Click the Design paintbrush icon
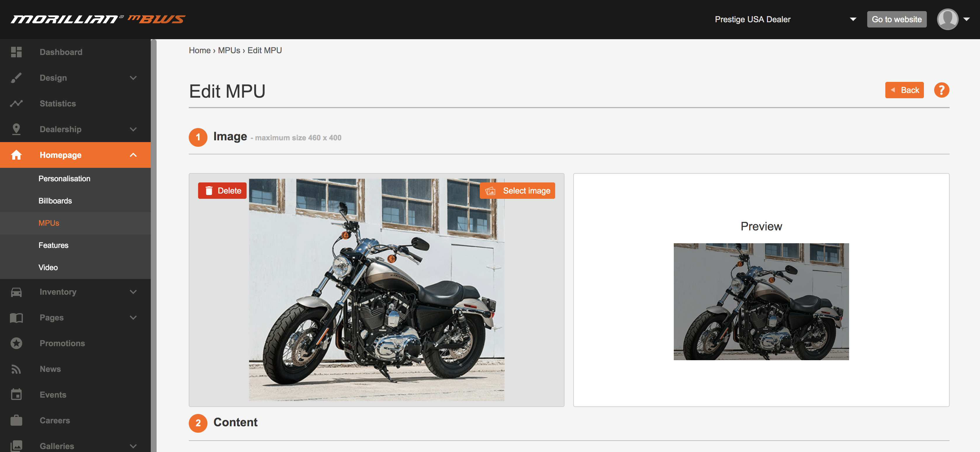 tap(16, 78)
